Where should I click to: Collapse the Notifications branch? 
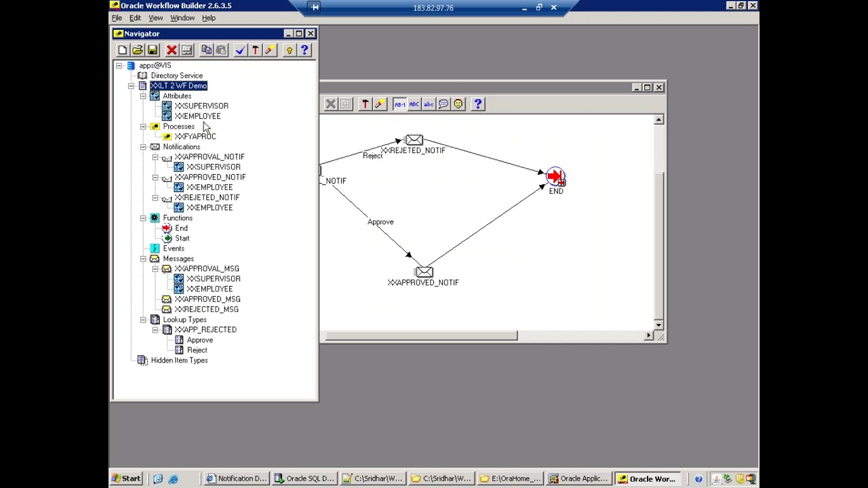point(143,147)
